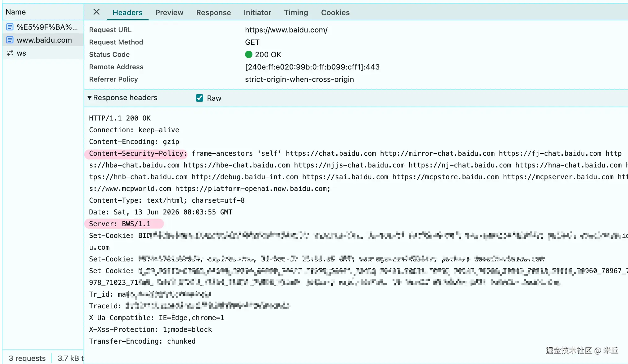Toggle the Raw response headers checkbox
The width and height of the screenshot is (628, 364).
click(x=200, y=98)
